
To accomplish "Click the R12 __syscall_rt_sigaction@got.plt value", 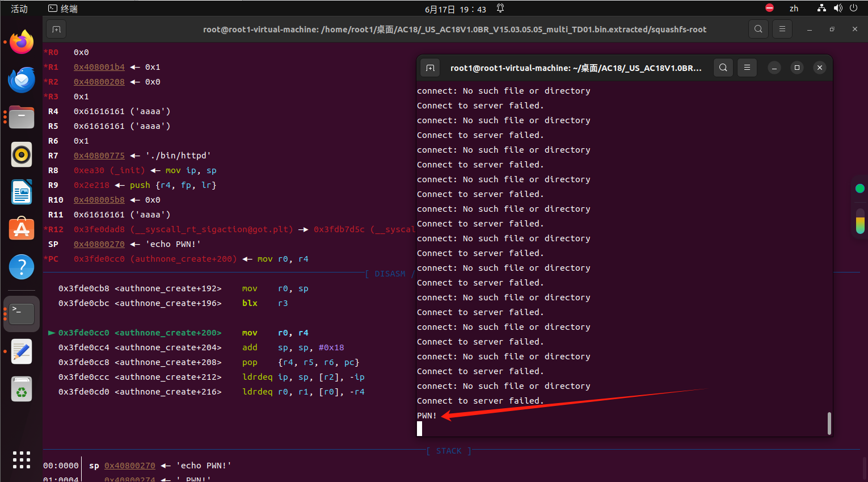I will point(183,229).
